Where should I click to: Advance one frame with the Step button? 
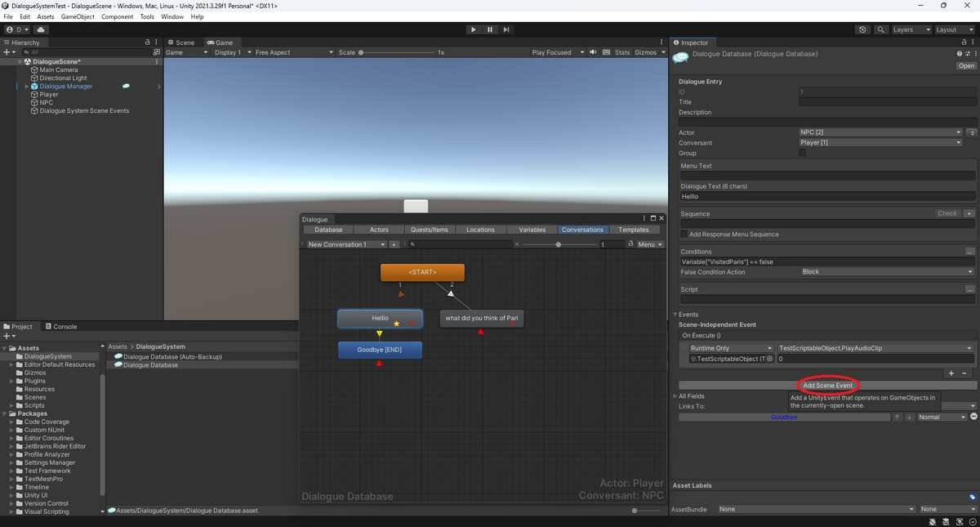point(506,29)
